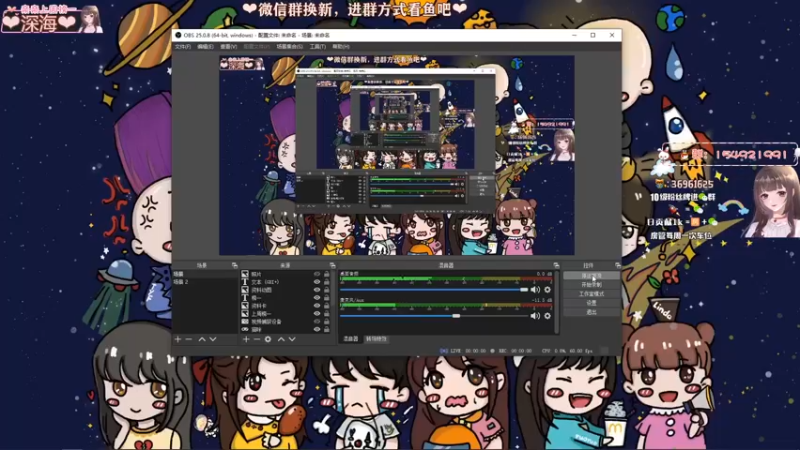Adjust the 麦克风/Aux volume slider
800x450 pixels.
434,316
